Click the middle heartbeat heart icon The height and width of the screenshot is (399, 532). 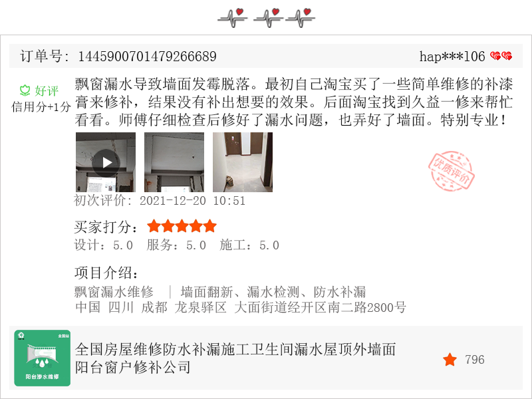click(x=269, y=18)
